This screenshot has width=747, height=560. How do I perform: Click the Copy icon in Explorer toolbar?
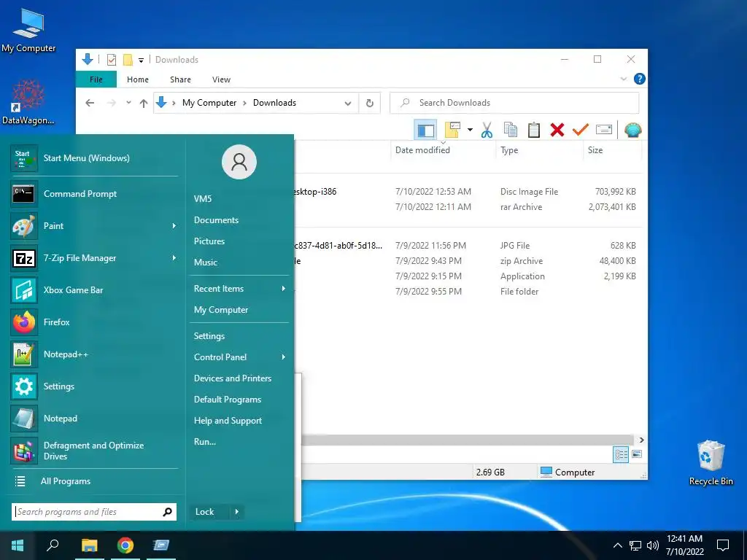(x=510, y=130)
